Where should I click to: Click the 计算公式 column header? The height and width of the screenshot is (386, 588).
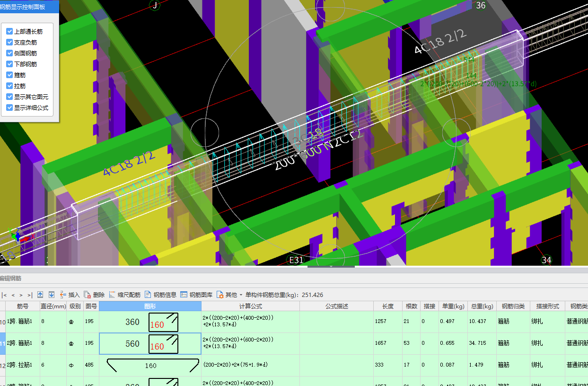click(x=250, y=306)
